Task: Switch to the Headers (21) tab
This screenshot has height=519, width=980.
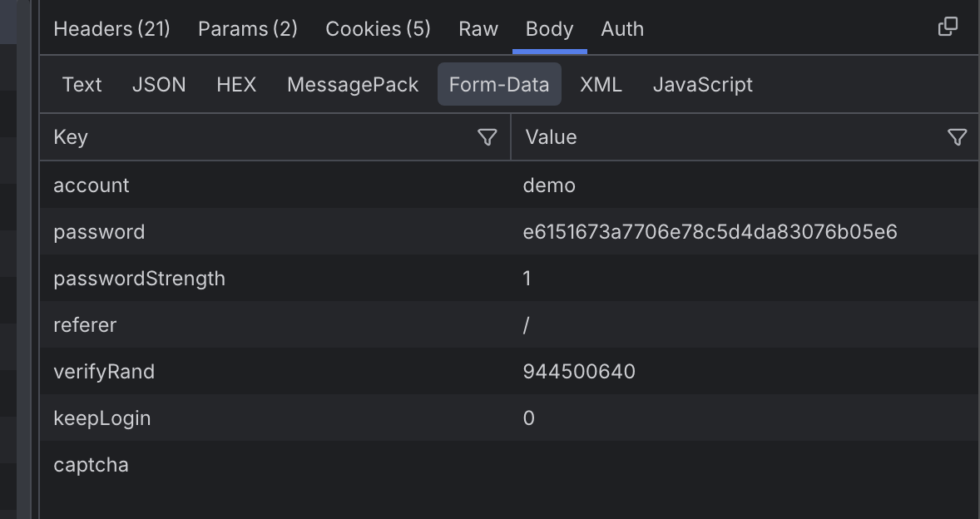Action: tap(111, 29)
